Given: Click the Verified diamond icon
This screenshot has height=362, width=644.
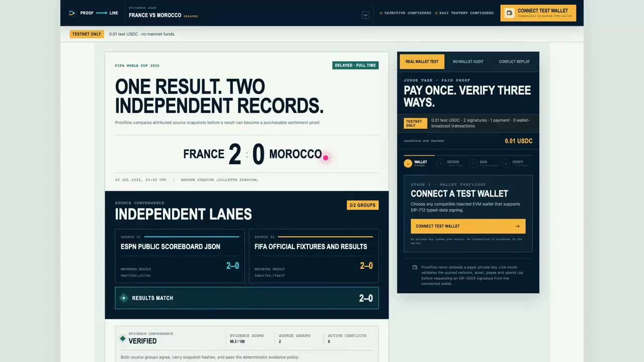Looking at the screenshot, I should point(122,338).
